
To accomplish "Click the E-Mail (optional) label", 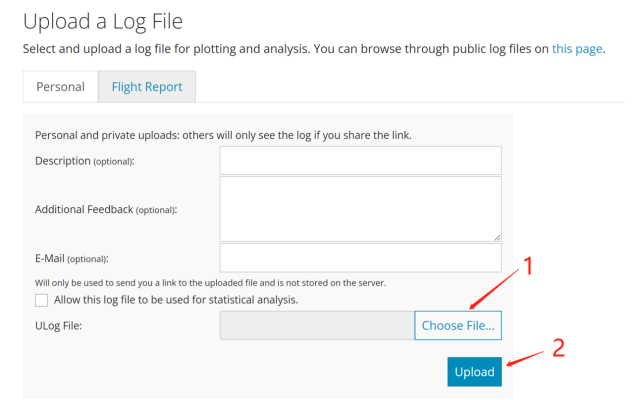I will pos(72,259).
